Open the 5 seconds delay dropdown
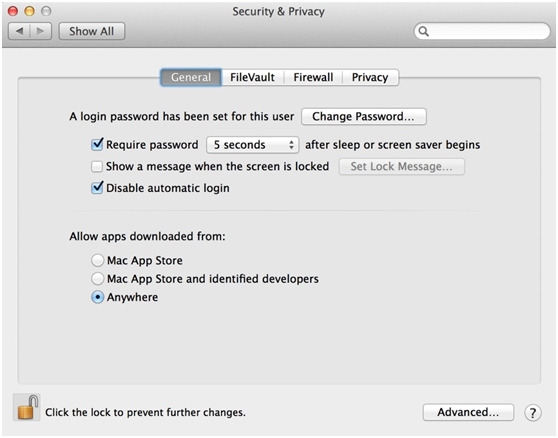Viewport: 558px width, 438px height. pyautogui.click(x=252, y=145)
